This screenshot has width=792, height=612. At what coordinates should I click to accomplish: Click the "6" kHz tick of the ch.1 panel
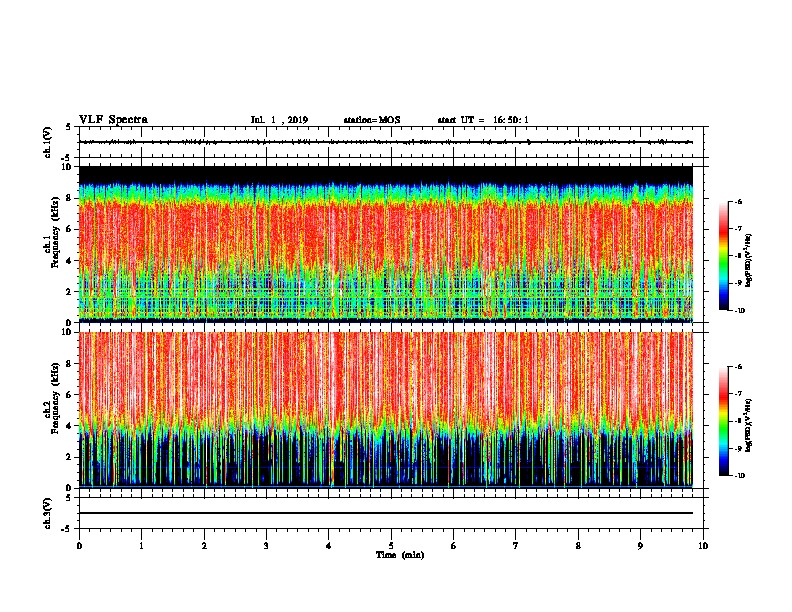click(x=69, y=229)
